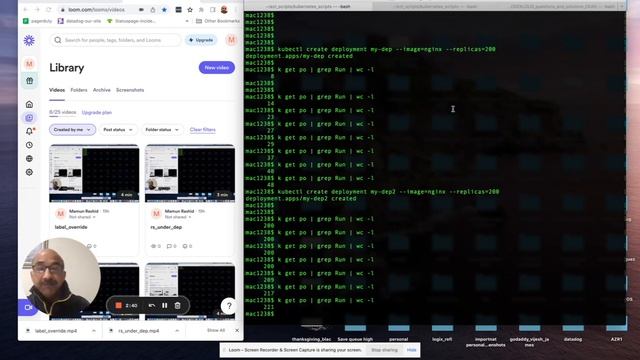Click the browser back arrow
The image size is (640, 360).
tap(25, 9)
